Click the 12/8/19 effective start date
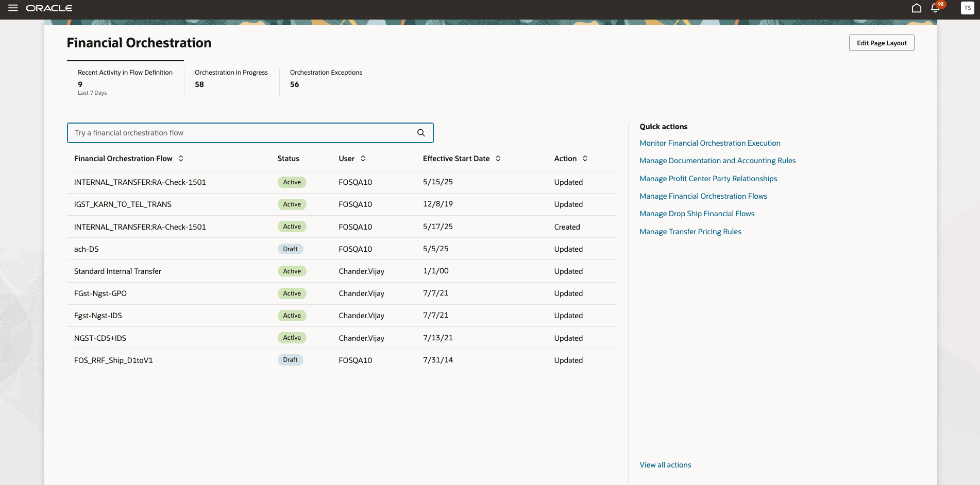The height and width of the screenshot is (485, 980). pos(437,204)
